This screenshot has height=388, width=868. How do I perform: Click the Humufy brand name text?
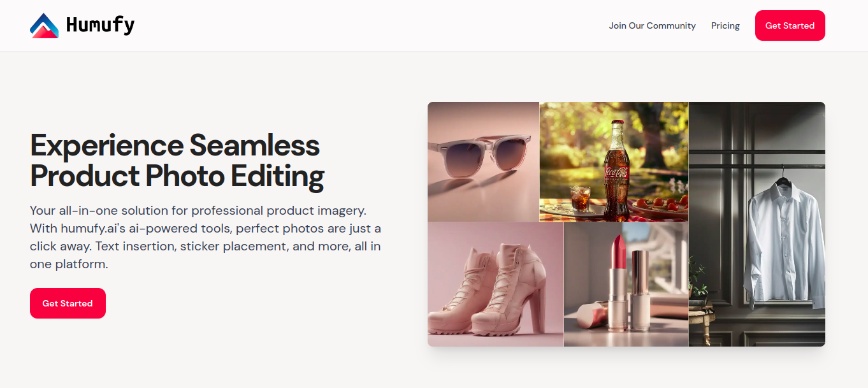pos(100,25)
